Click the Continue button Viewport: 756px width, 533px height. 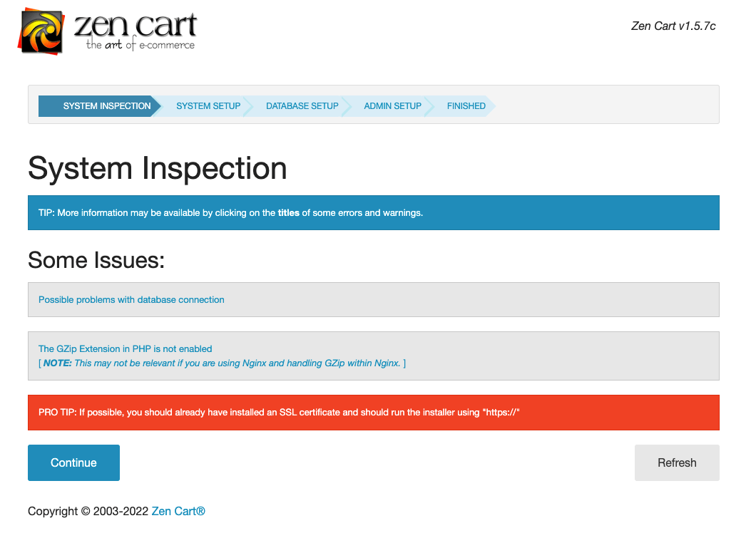(x=73, y=462)
